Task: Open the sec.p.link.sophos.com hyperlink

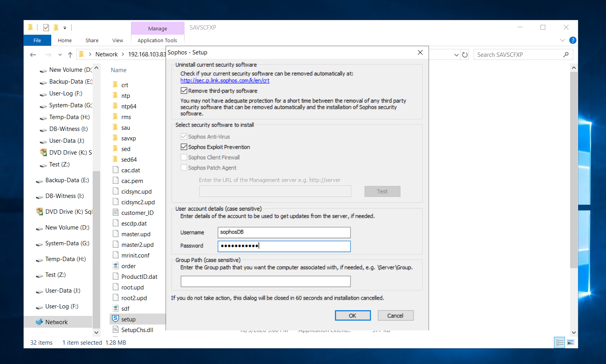Action: pyautogui.click(x=225, y=80)
